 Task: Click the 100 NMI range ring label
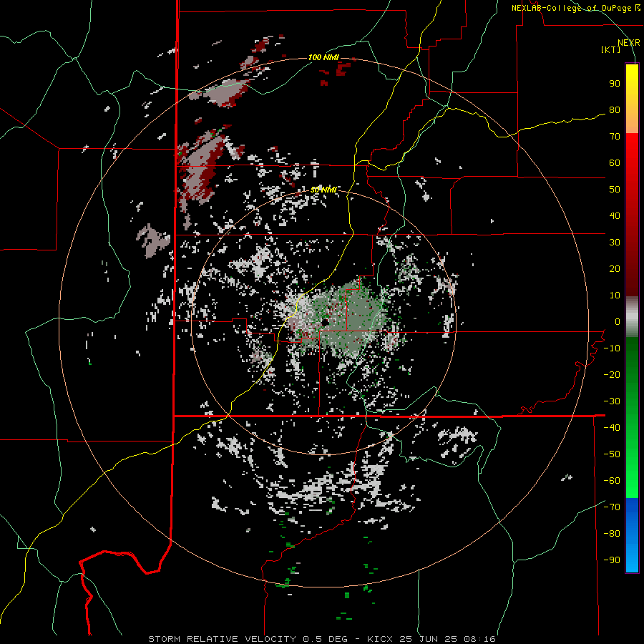point(323,57)
